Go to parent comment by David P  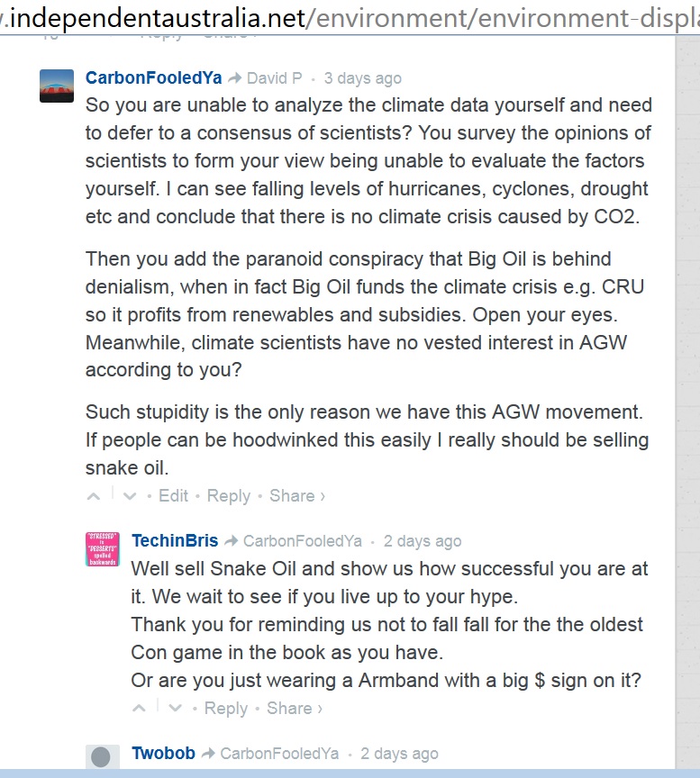(274, 78)
